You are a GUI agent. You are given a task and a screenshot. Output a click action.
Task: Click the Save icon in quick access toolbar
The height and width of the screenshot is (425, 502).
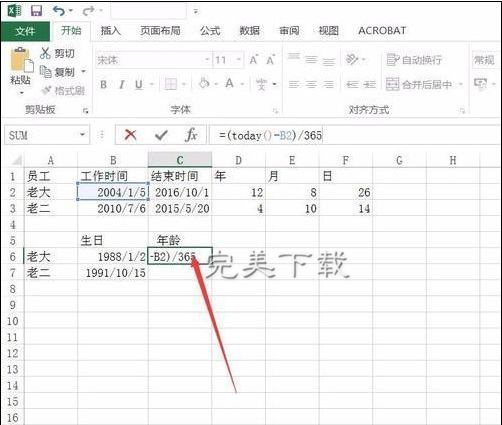(x=36, y=11)
